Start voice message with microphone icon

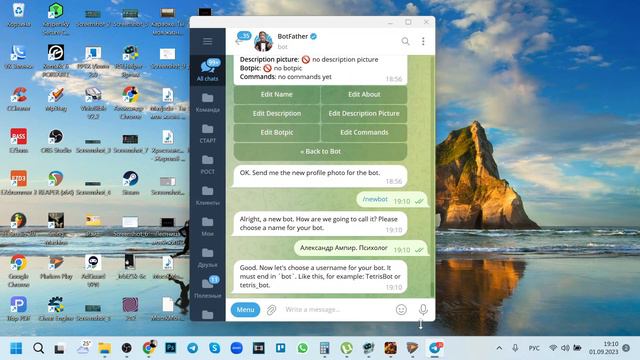pos(423,310)
